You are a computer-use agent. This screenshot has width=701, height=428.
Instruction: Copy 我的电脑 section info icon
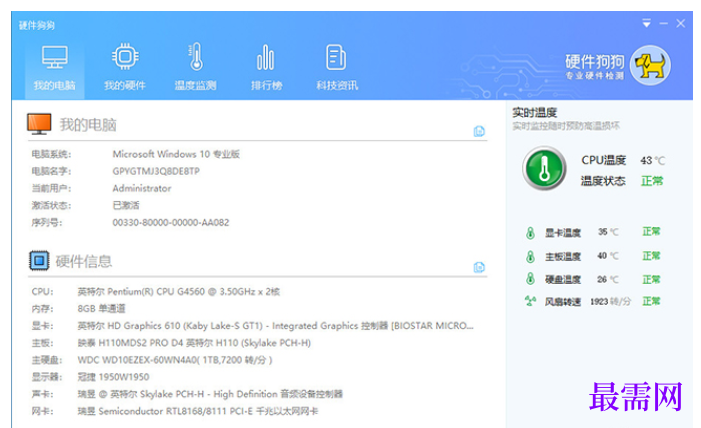(479, 131)
